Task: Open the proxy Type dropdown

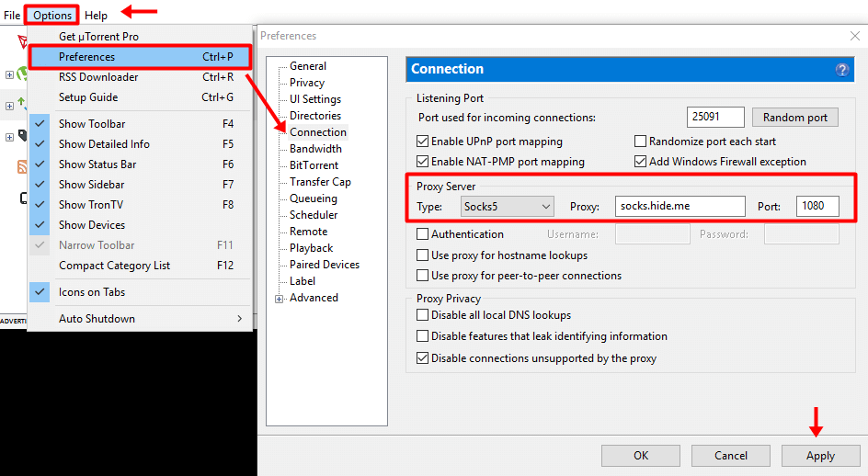Action: [x=507, y=207]
